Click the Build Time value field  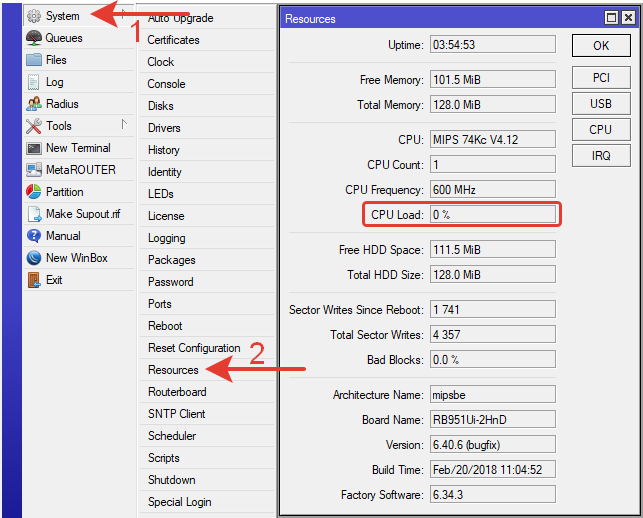(x=493, y=470)
